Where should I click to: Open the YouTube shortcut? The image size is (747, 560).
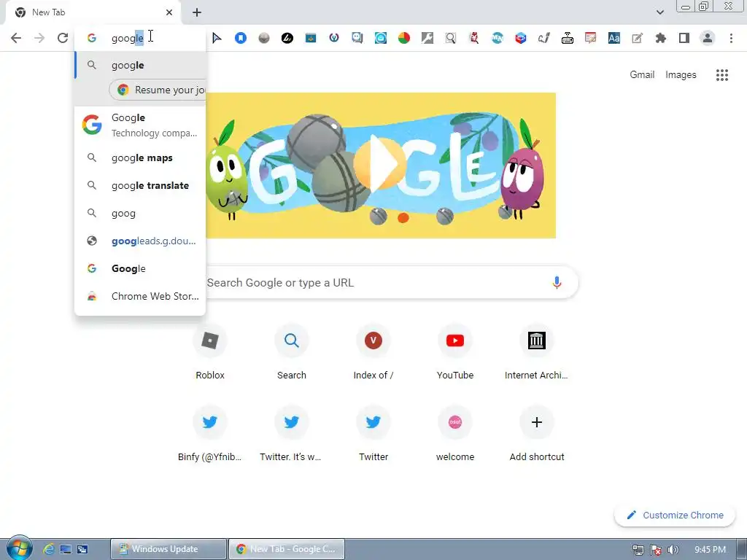(455, 352)
